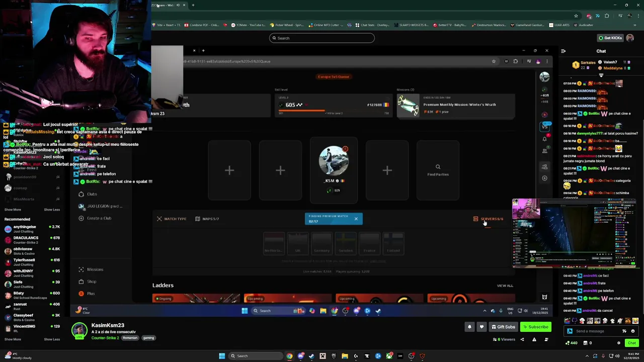Screen dimensions: 644x362
Task: Collapse recommended list with Show Less
Action: (52, 339)
